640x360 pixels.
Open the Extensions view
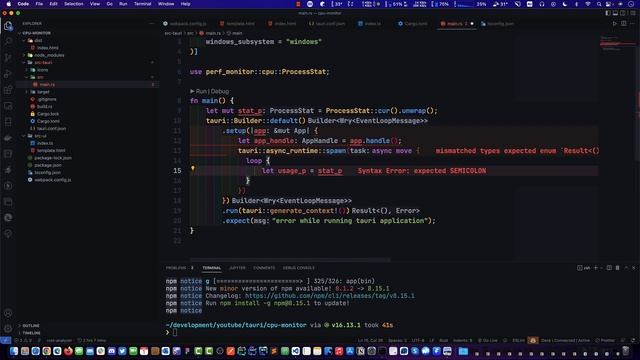click(x=8, y=90)
